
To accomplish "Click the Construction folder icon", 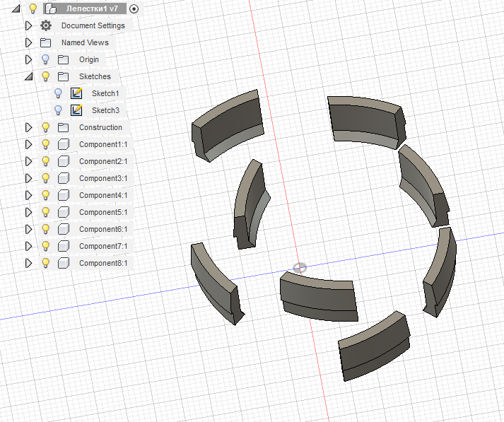I will (x=64, y=127).
